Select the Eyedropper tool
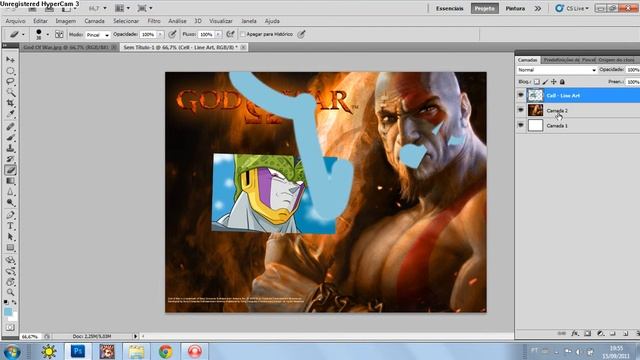This screenshot has height=360, width=640. tap(10, 113)
